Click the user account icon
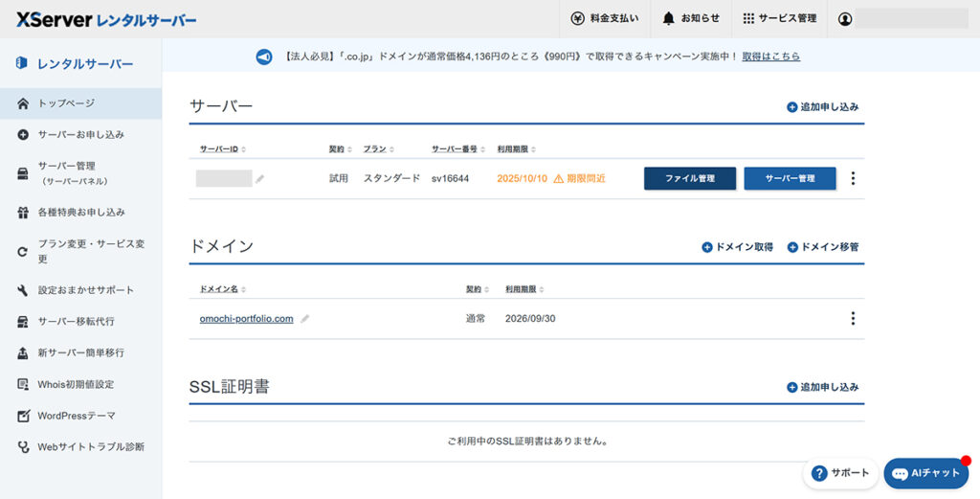980x499 pixels. 845,18
